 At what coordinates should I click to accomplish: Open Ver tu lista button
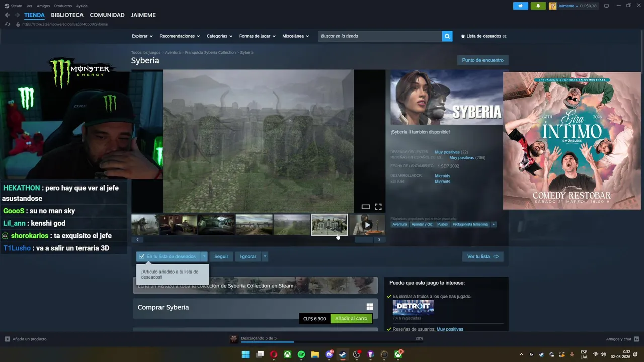pyautogui.click(x=482, y=256)
